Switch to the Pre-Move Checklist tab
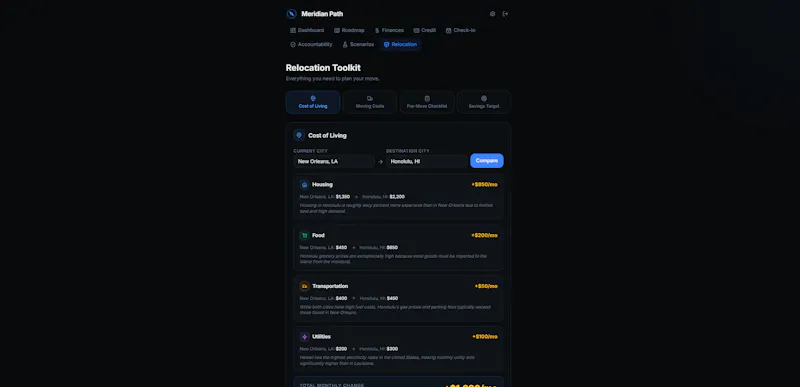Viewport: 800px width, 387px height. pyautogui.click(x=427, y=102)
